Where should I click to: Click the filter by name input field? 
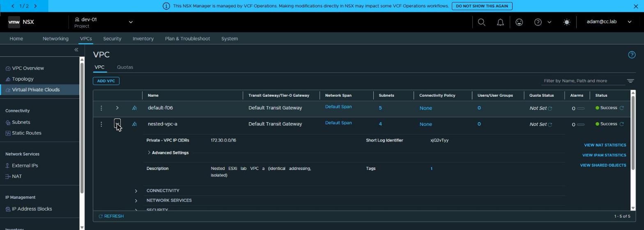[x=583, y=81]
